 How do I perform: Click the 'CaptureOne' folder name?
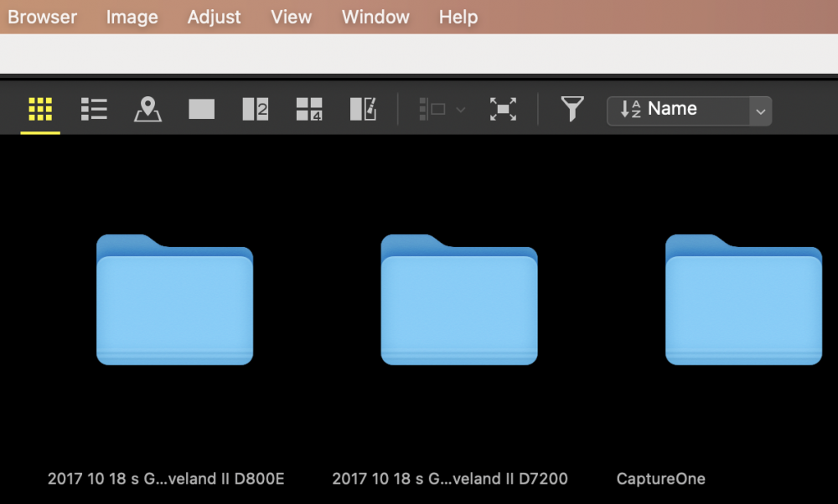(660, 479)
